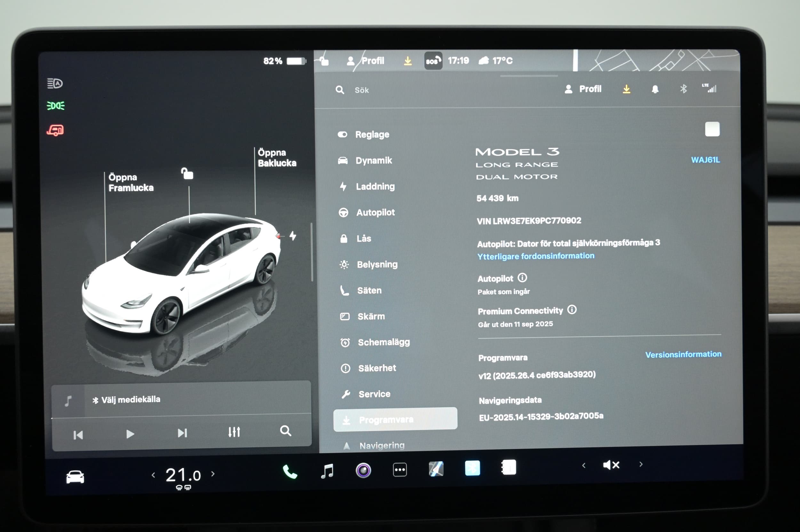The width and height of the screenshot is (800, 532).
Task: Tap the white square above WAJ61L
Action: pyautogui.click(x=712, y=129)
